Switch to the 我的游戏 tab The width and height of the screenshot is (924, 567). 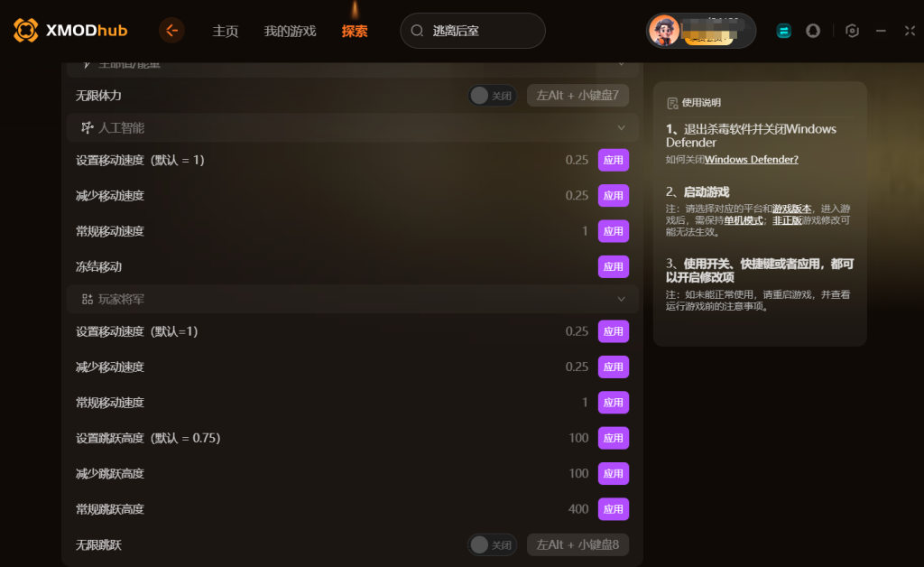point(290,32)
